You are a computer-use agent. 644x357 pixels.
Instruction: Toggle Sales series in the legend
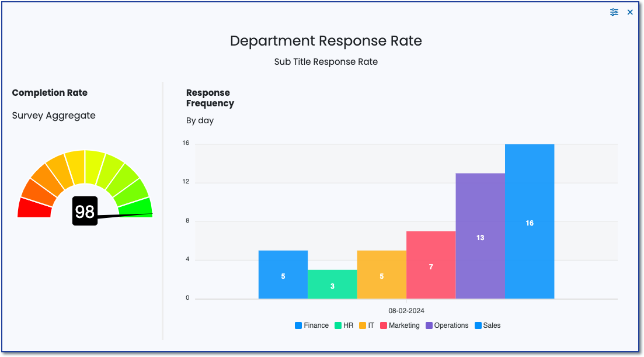tap(488, 325)
